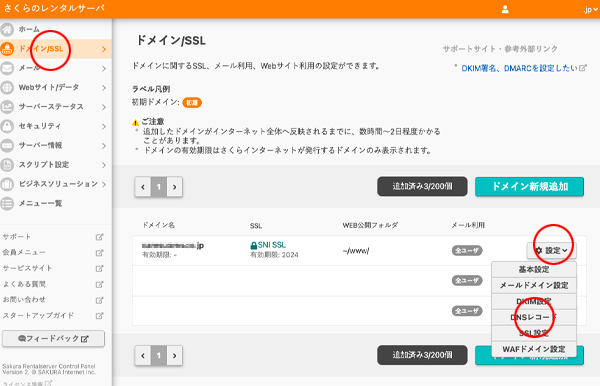Click the Webサイト/データ globe icon
This screenshot has width=600, height=386.
pyautogui.click(x=7, y=88)
